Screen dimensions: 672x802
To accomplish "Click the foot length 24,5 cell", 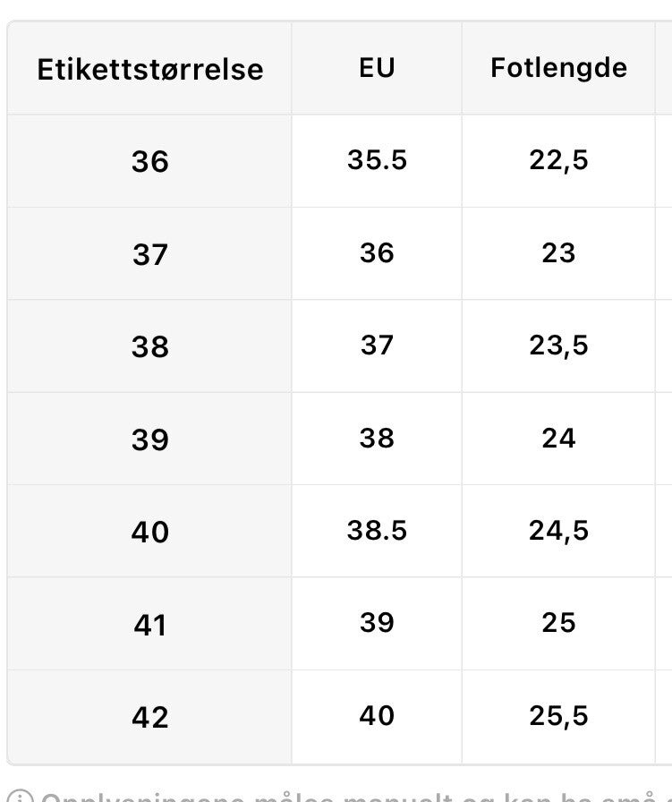I will click(558, 532).
